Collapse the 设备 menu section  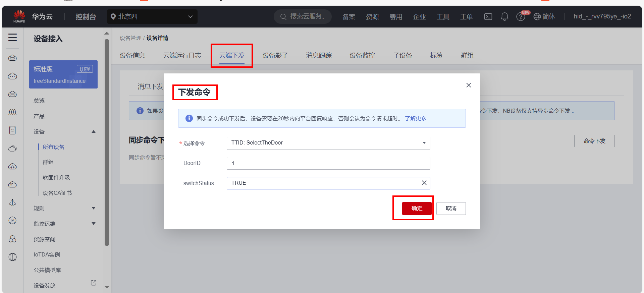tap(94, 131)
